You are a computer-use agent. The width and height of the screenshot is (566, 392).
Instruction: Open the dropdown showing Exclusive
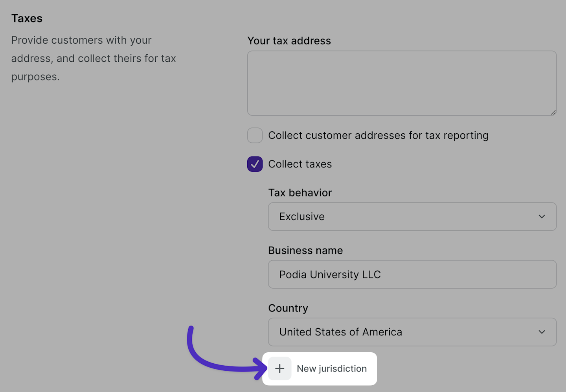tap(412, 217)
